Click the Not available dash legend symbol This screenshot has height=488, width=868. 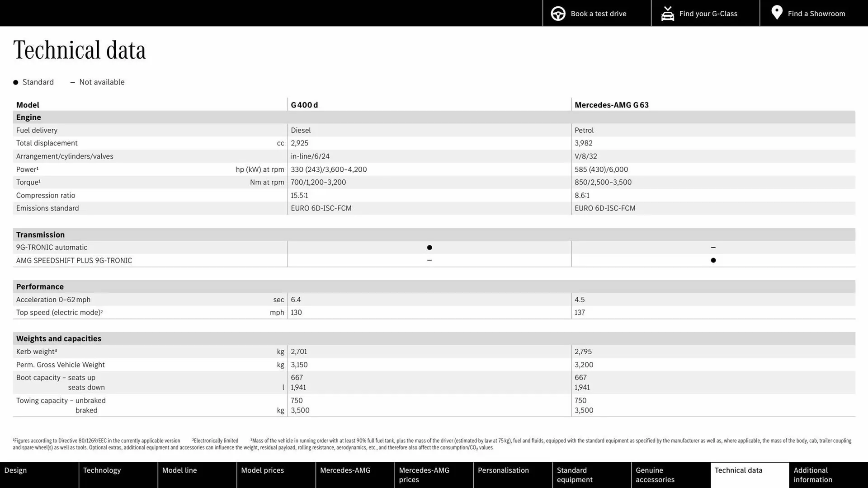(x=72, y=82)
